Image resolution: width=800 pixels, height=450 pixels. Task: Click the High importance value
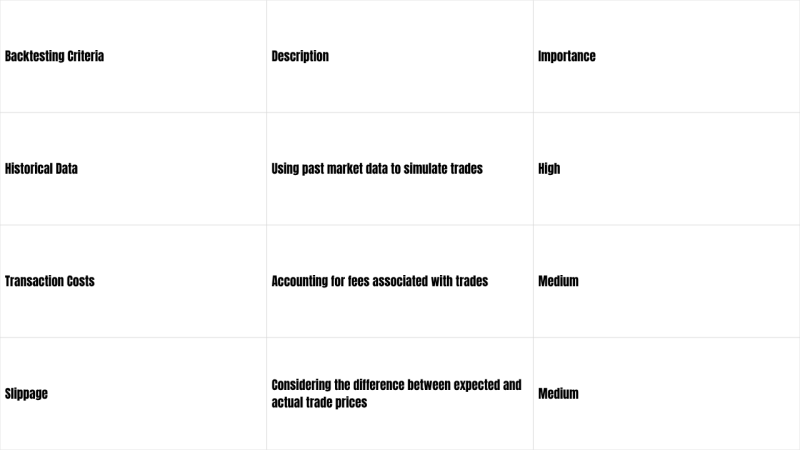point(549,169)
